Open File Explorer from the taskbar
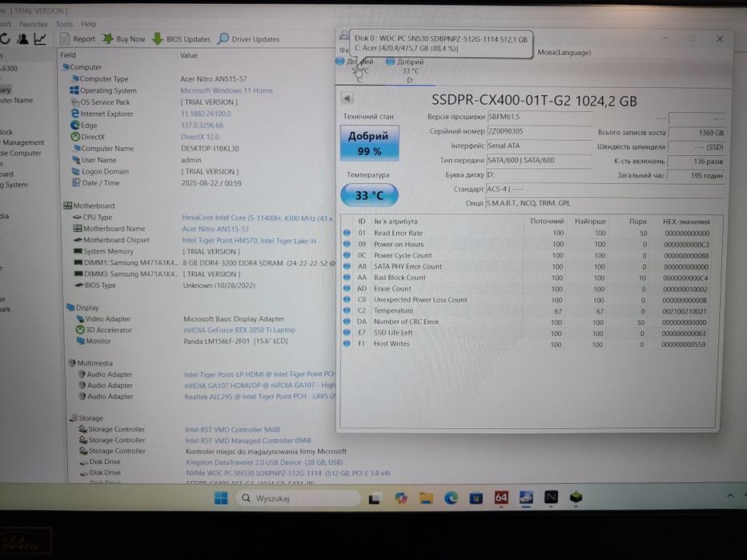The width and height of the screenshot is (747, 560). 426,498
